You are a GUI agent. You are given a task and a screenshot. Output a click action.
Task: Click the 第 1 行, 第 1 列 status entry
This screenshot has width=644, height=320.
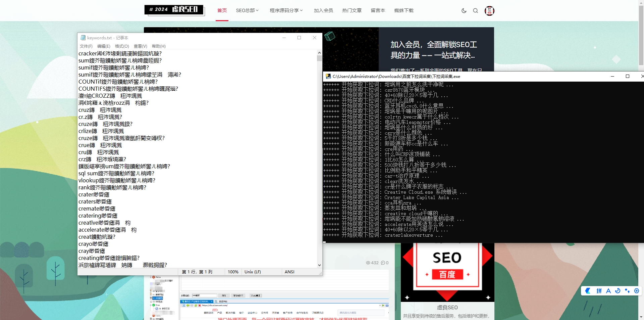tap(197, 272)
